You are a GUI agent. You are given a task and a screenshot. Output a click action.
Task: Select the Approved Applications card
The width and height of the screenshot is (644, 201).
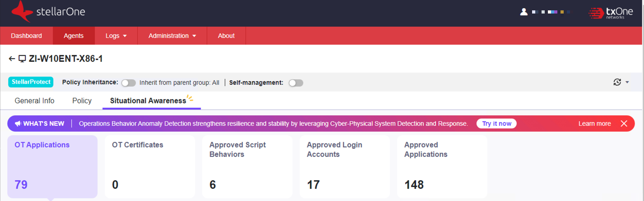pyautogui.click(x=442, y=167)
